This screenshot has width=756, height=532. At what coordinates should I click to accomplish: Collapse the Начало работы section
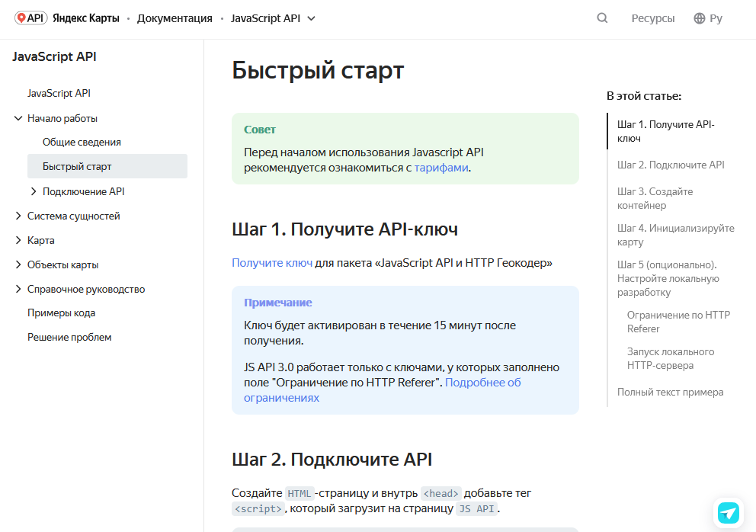18,118
